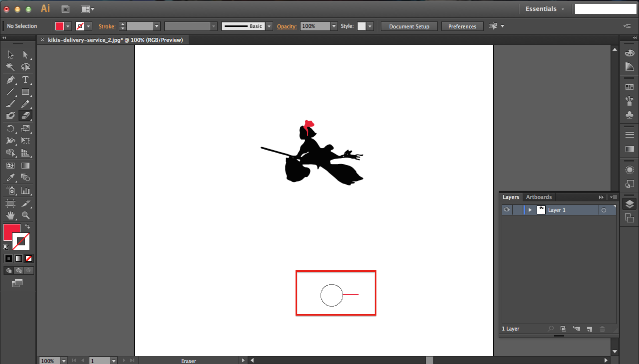Switch to the Artboards tab
This screenshot has width=639, height=364.
(x=539, y=197)
